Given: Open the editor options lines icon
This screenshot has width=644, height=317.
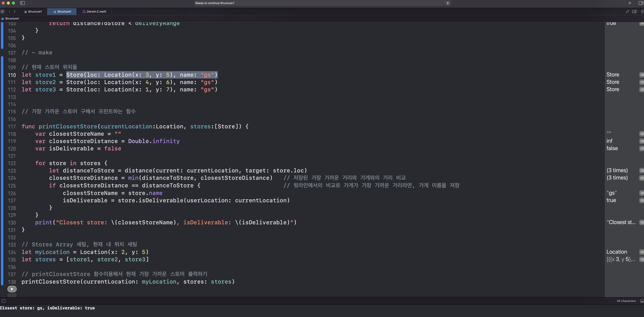Looking at the screenshot, I should click(634, 12).
